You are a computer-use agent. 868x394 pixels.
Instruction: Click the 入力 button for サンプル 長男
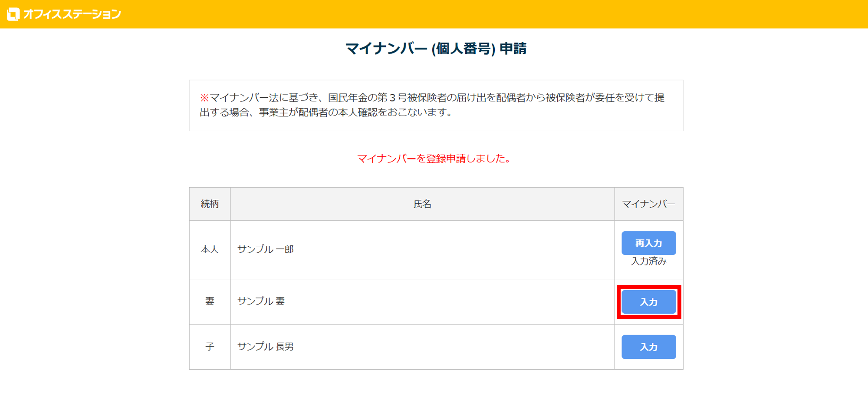648,347
